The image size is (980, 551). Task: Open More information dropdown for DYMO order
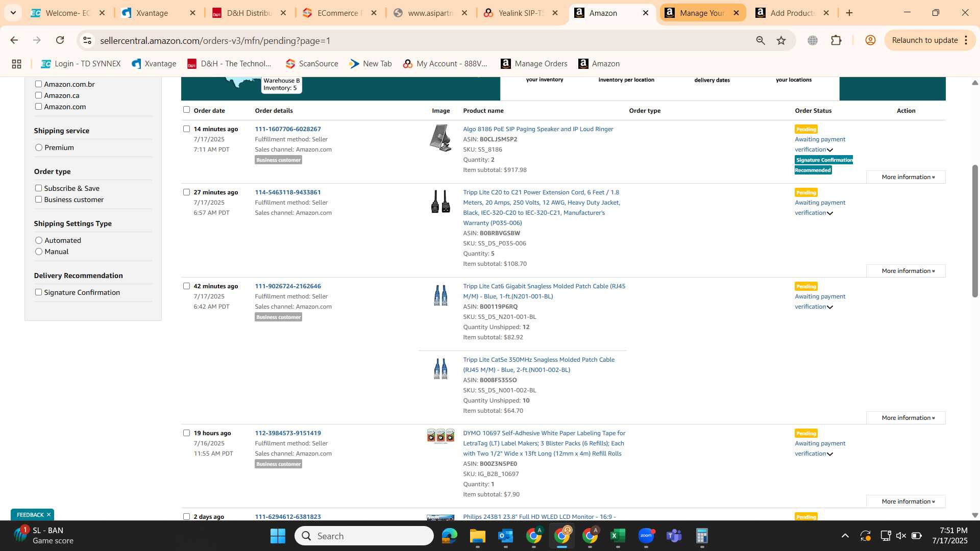tap(906, 502)
